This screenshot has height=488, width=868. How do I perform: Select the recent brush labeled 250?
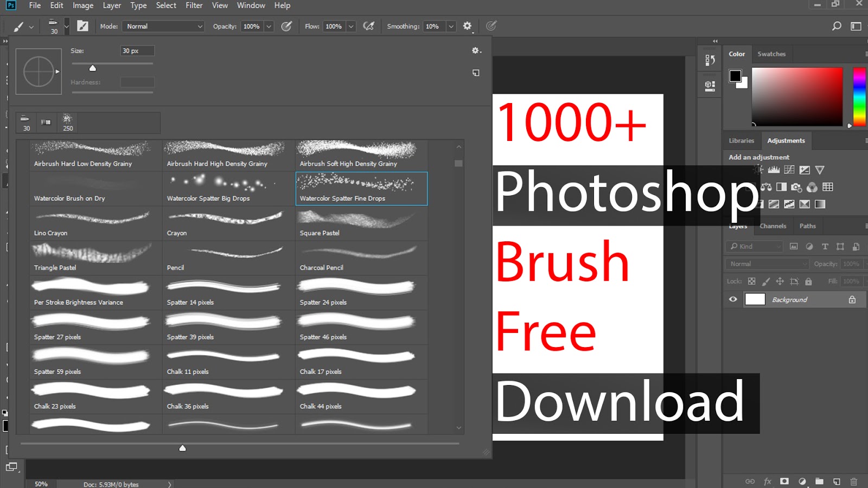pos(68,123)
